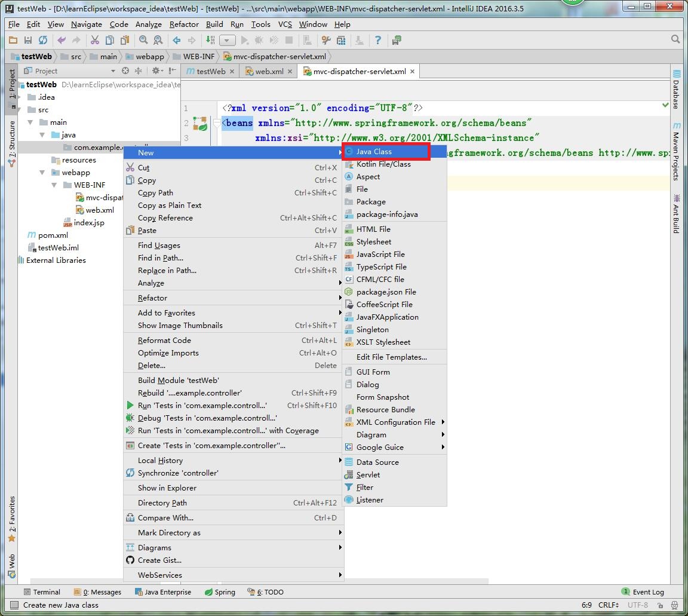688x616 pixels.
Task: Choose Servlet from New submenu
Action: coord(394,475)
